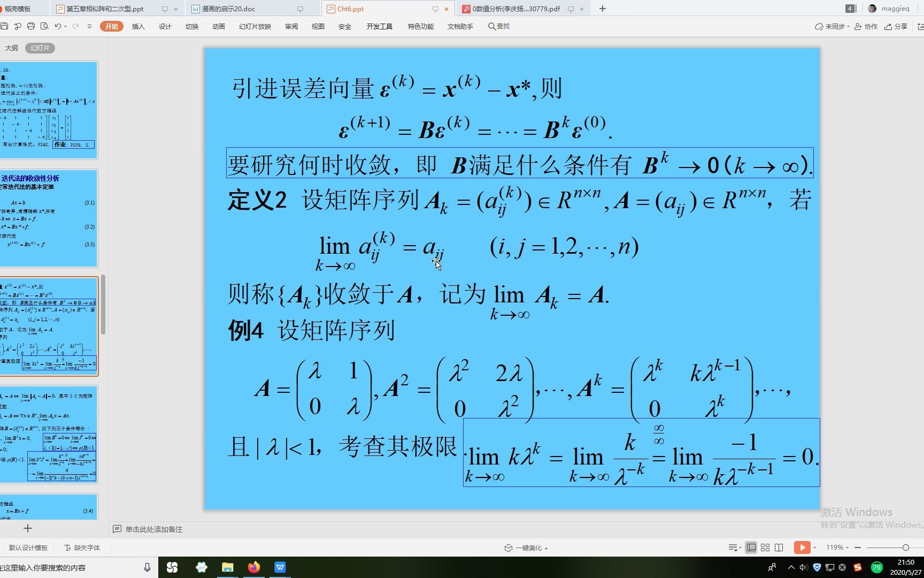
Task: Click the zoom slider handle
Action: click(x=905, y=547)
